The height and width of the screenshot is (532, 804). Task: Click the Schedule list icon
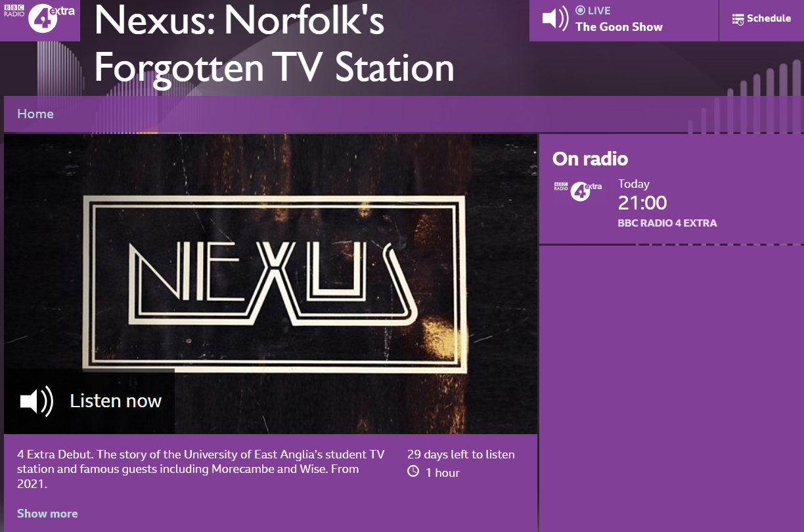pos(738,19)
